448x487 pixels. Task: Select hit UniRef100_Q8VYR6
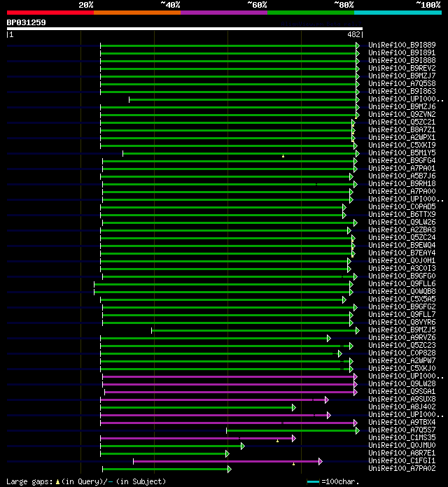(402, 322)
